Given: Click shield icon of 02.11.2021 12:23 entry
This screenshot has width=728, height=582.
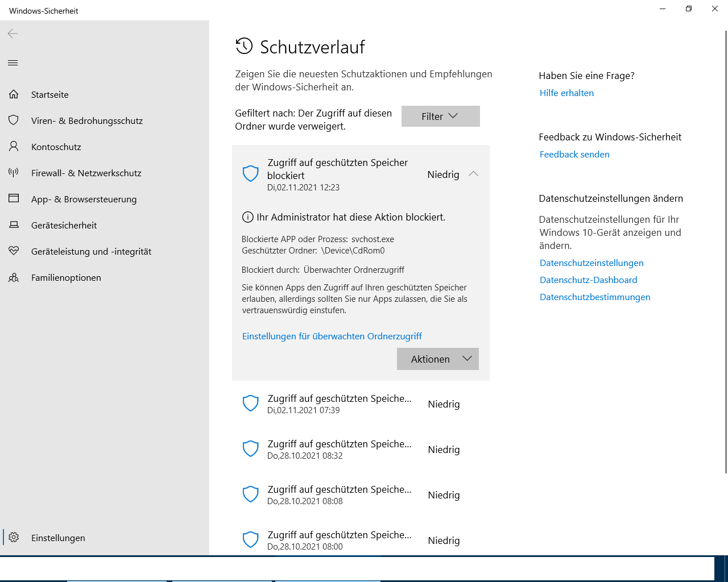Looking at the screenshot, I should coord(251,173).
